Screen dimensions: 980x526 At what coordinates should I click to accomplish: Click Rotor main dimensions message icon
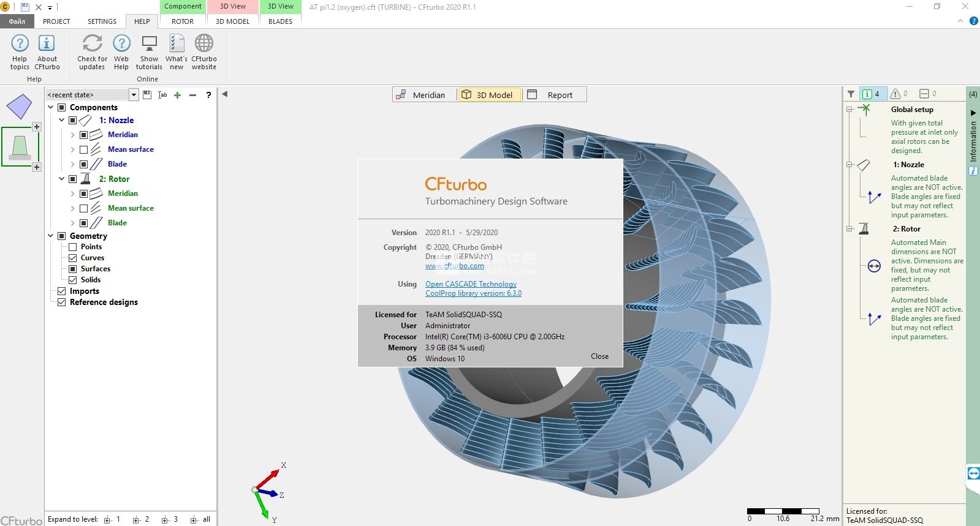pos(875,266)
